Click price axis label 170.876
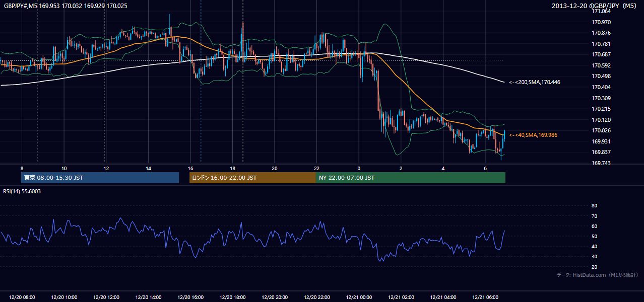Viewport: 644px width, 302px height. (x=601, y=33)
